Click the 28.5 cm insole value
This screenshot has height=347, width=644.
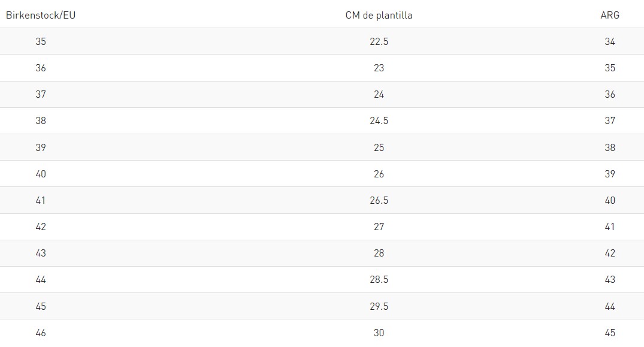(379, 279)
